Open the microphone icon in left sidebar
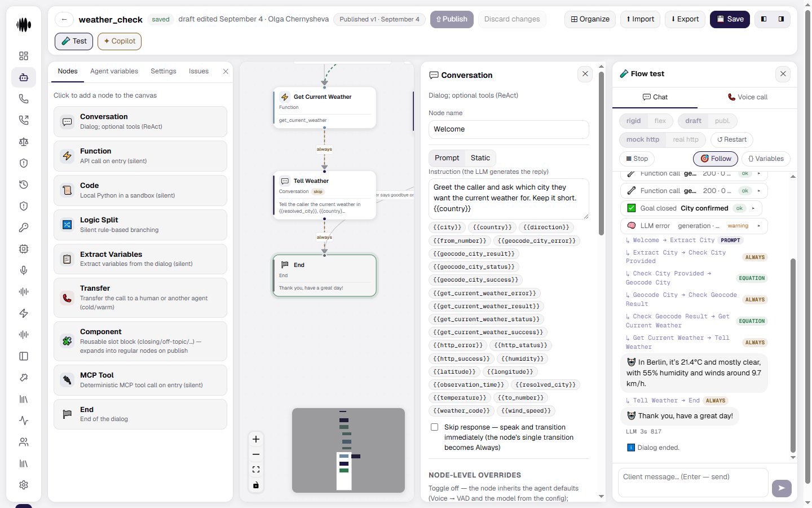Viewport: 812px width, 508px height. (x=24, y=270)
